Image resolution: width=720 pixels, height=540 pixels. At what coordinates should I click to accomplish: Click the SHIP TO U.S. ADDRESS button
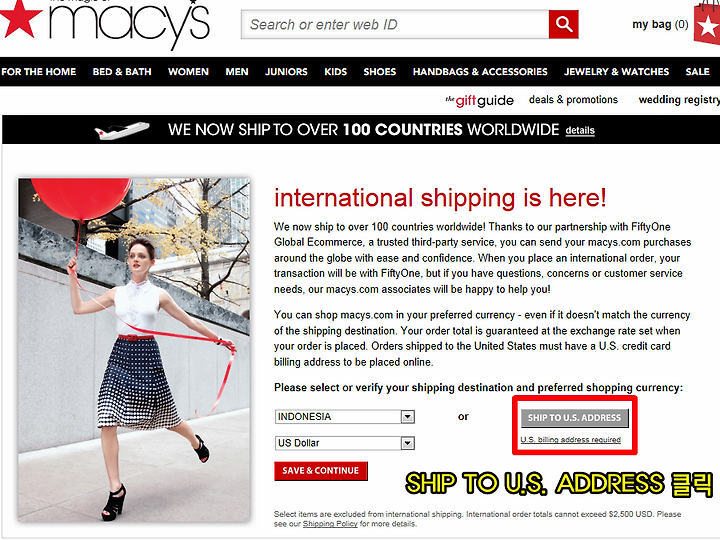point(574,418)
